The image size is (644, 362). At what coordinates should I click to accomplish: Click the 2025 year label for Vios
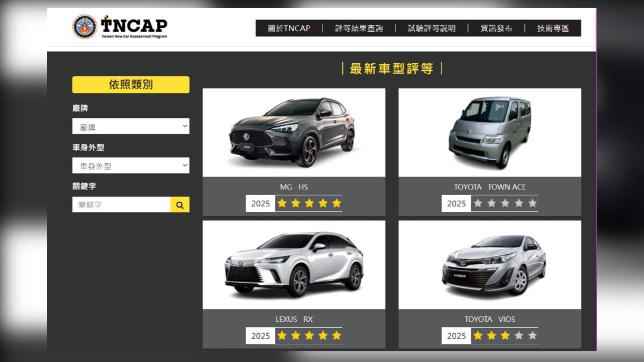click(x=456, y=336)
